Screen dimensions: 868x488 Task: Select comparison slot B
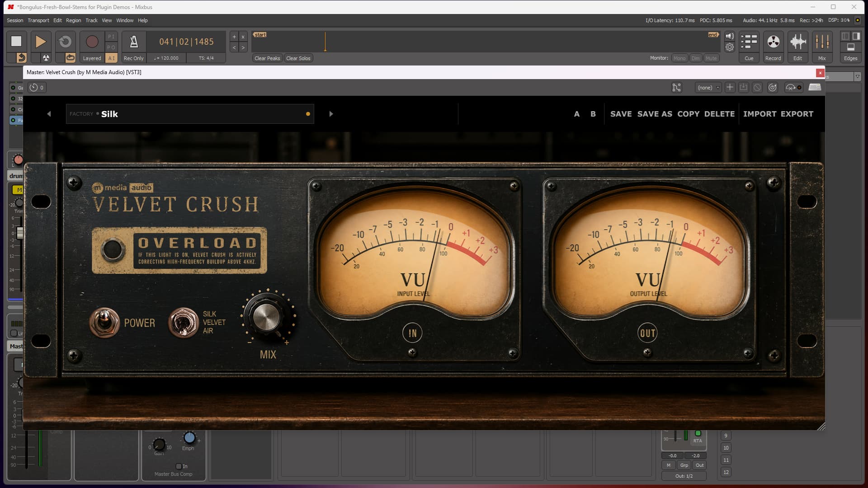click(x=593, y=114)
